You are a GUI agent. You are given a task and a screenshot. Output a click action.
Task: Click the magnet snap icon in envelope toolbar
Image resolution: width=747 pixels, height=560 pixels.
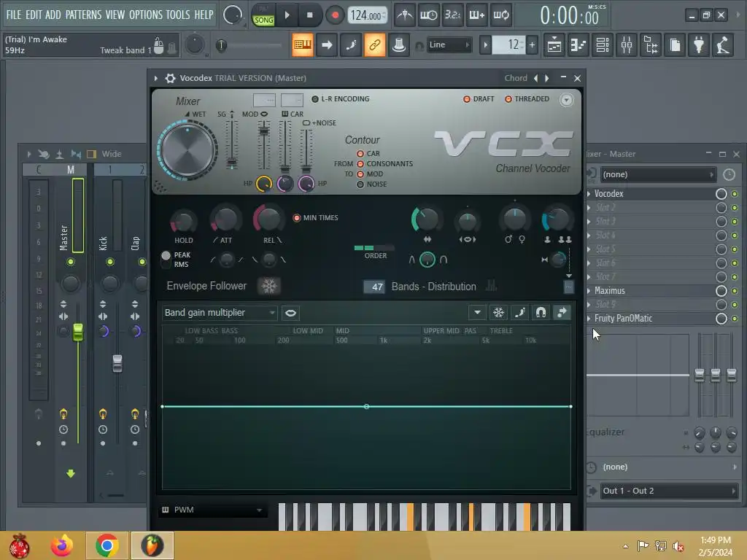point(541,313)
